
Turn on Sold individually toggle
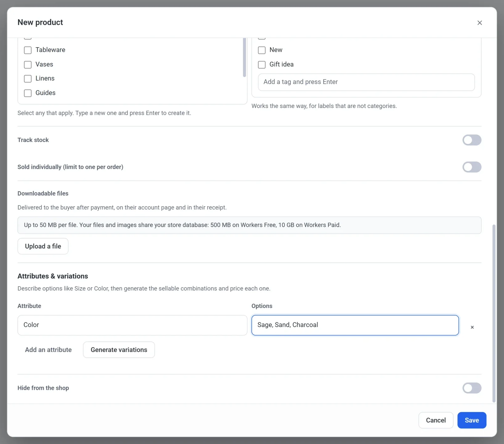[472, 167]
